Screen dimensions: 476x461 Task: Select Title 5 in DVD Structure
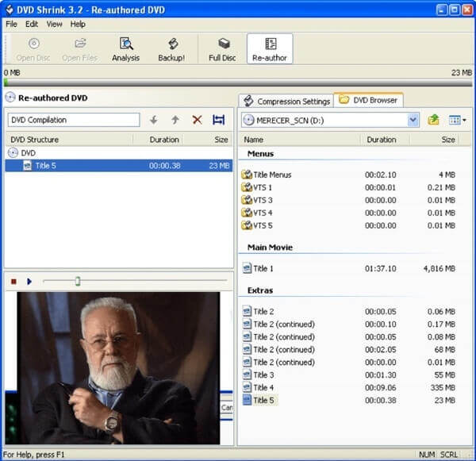pos(119,166)
